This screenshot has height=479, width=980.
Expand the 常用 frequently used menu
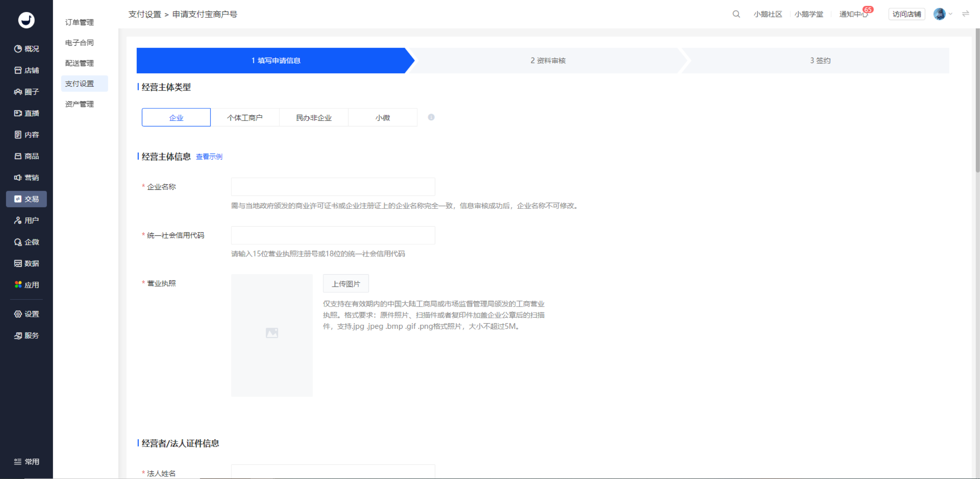point(26,462)
